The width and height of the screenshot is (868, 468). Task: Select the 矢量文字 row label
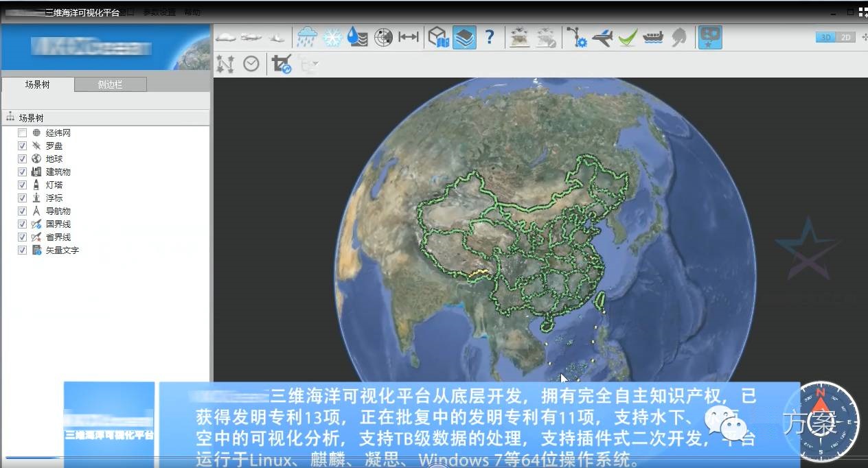click(x=62, y=250)
